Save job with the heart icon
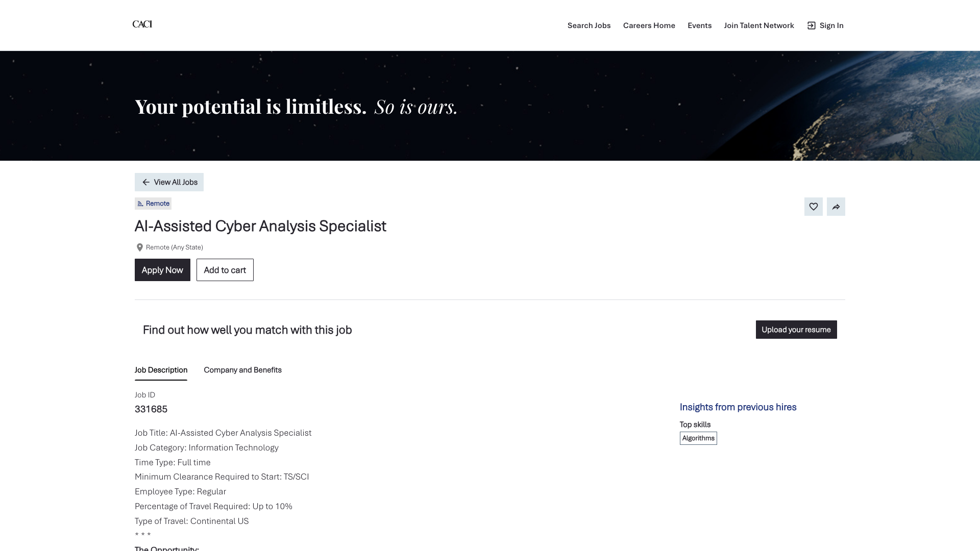The width and height of the screenshot is (980, 551). [814, 207]
